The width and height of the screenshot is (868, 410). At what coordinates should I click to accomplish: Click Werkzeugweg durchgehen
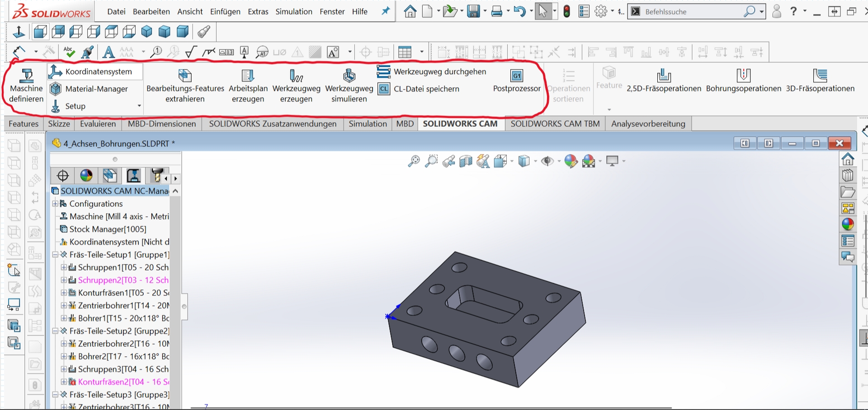439,72
